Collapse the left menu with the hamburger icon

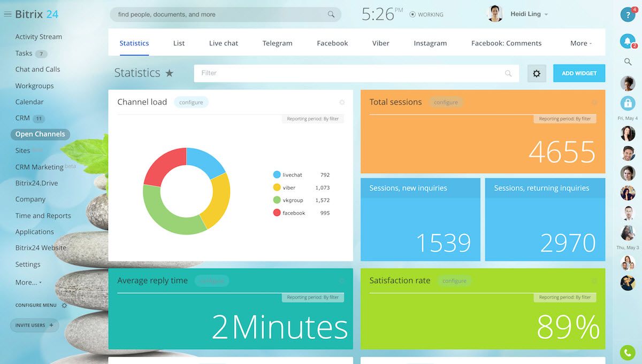point(7,14)
